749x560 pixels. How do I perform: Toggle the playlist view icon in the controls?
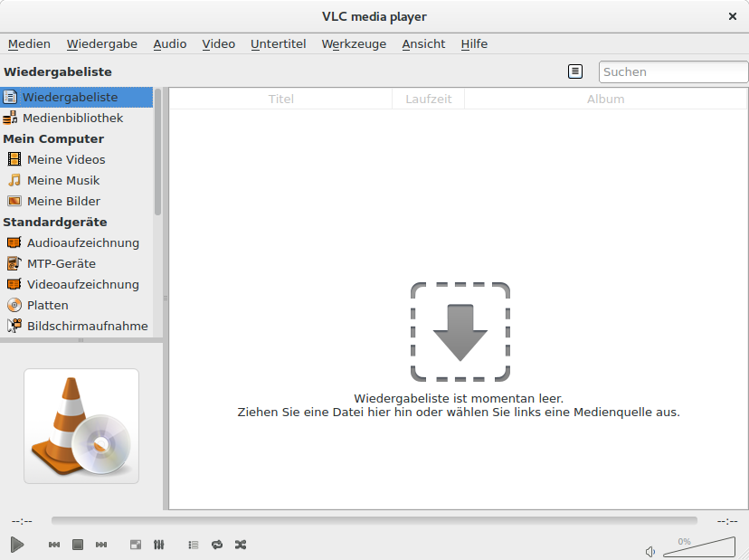(x=194, y=545)
